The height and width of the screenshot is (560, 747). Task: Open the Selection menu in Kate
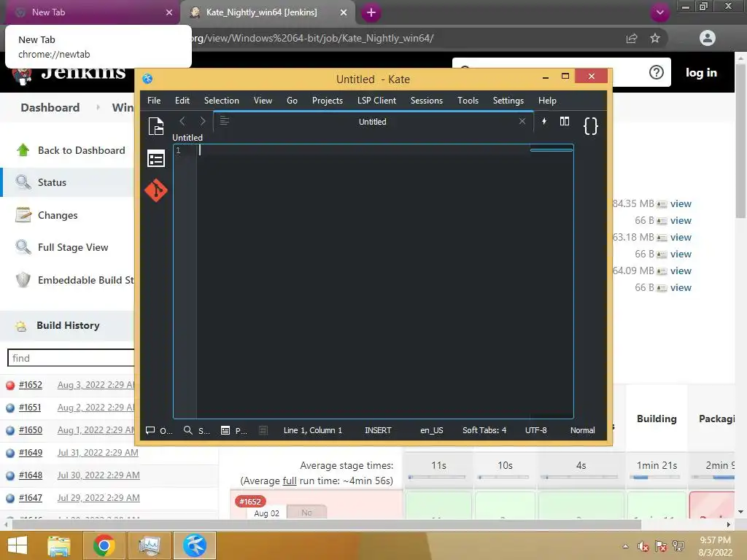222,101
